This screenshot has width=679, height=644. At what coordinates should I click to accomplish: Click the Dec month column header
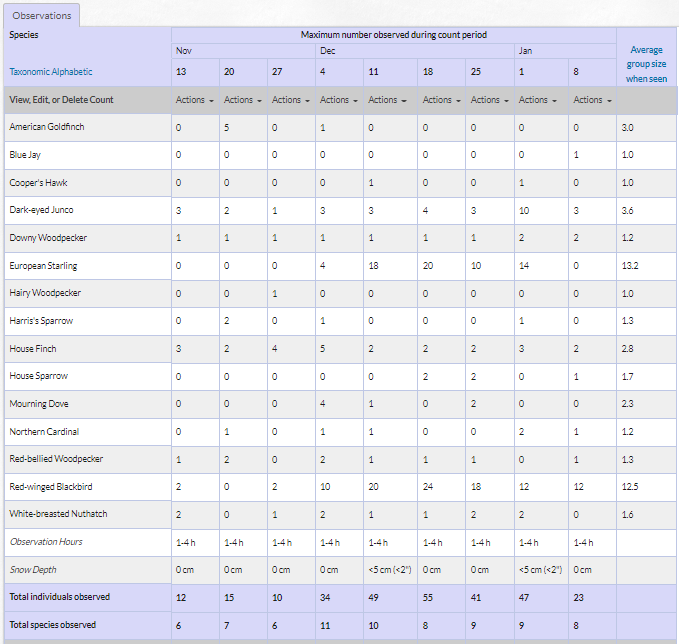(x=327, y=51)
